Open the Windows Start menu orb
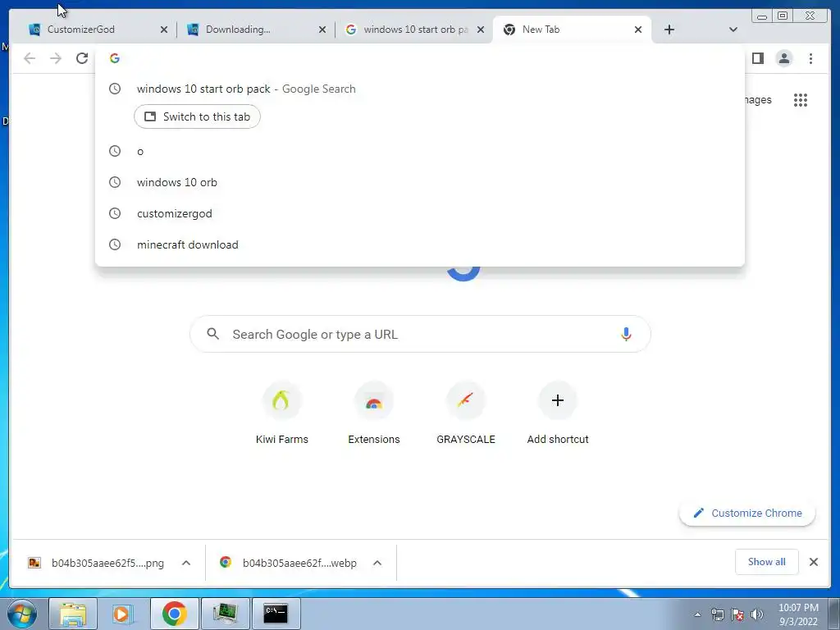840x630 pixels. [22, 614]
